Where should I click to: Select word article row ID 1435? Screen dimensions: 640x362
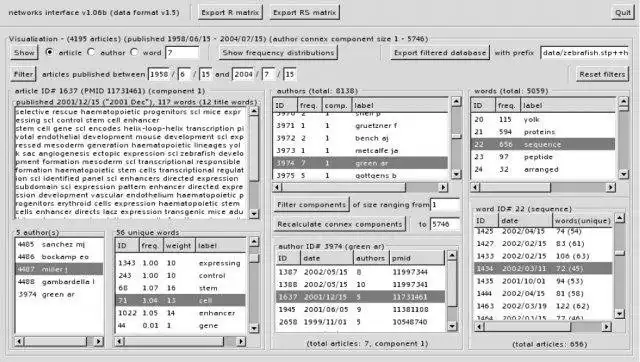(543, 281)
